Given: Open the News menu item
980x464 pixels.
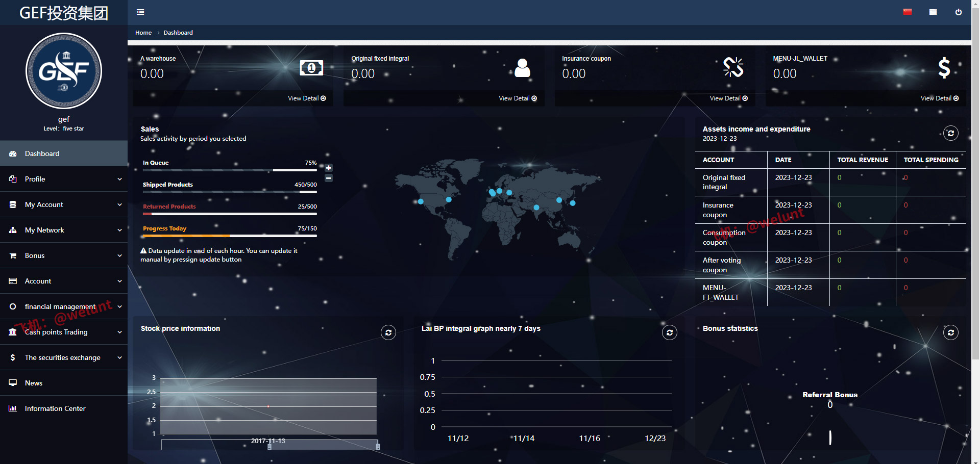Looking at the screenshot, I should 34,383.
